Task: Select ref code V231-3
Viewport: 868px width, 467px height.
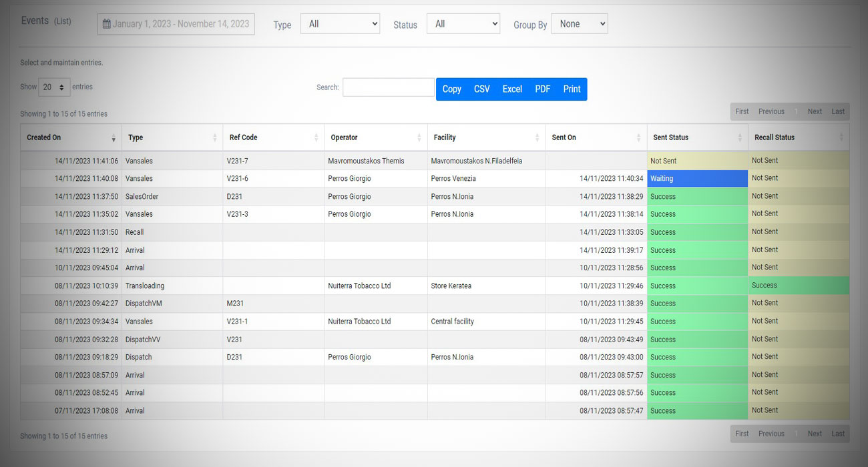Action: 238,214
